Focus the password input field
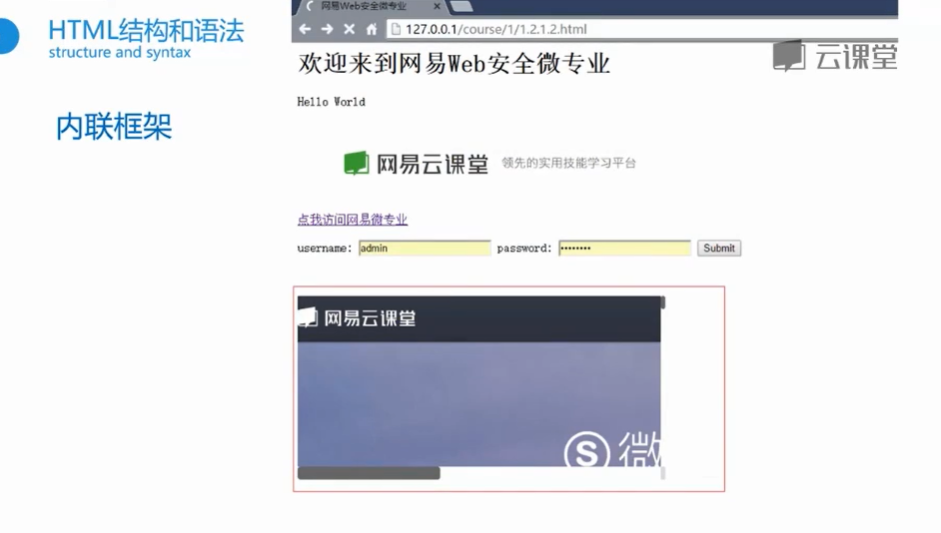941x533 pixels. (x=624, y=248)
